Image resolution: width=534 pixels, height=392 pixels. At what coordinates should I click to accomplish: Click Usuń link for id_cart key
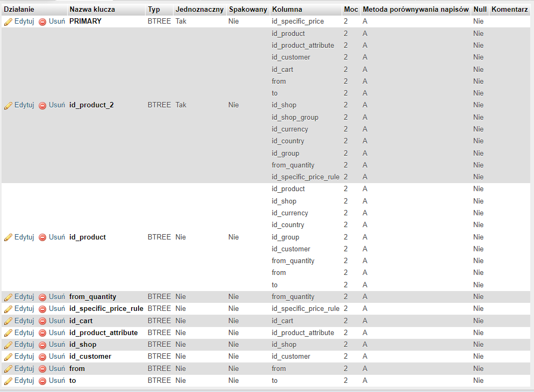pyautogui.click(x=57, y=321)
